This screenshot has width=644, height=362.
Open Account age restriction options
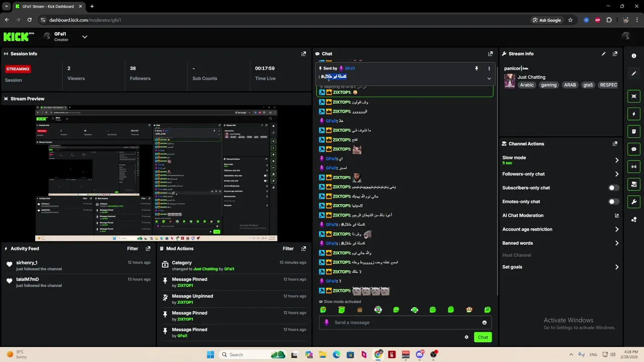pyautogui.click(x=560, y=229)
